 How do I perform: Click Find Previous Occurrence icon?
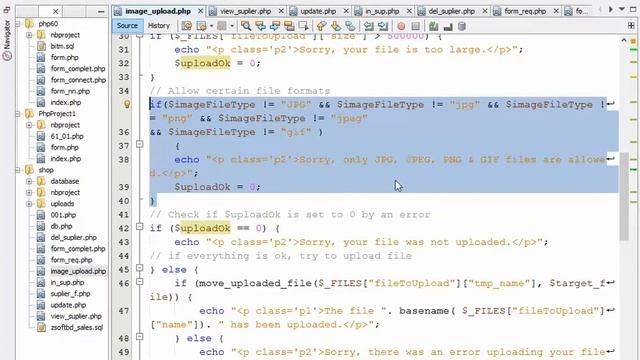pyautogui.click(x=260, y=26)
